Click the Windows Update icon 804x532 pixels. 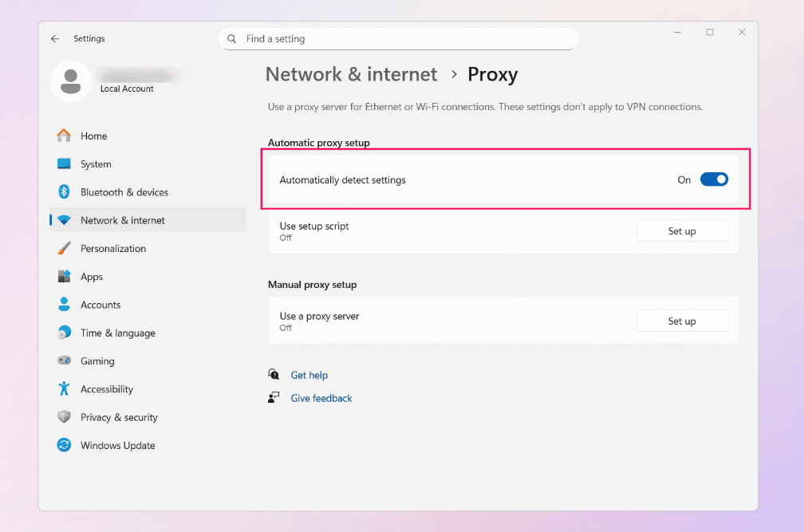click(x=64, y=446)
